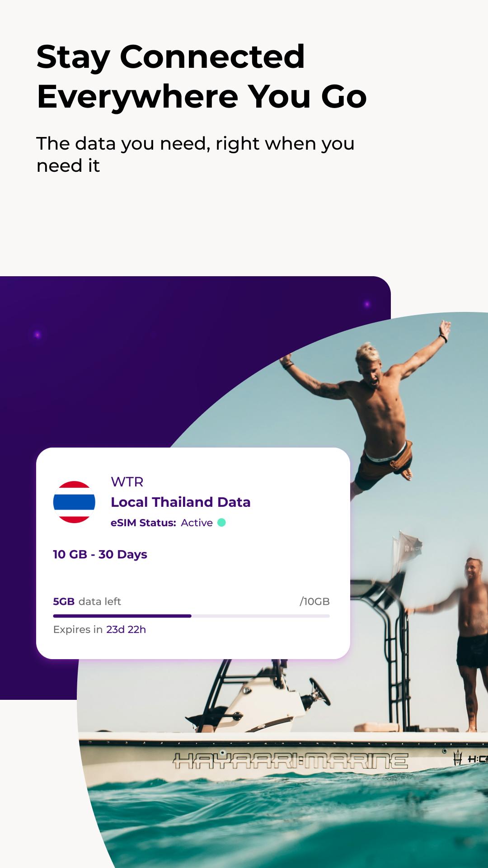Click the data usage progress bar
488x868 pixels.
[x=191, y=616]
